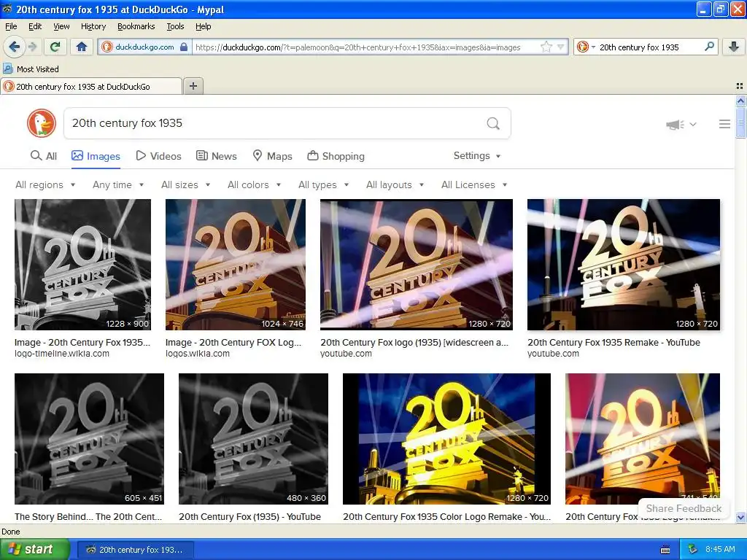The height and width of the screenshot is (560, 747).
Task: Switch to the All results tab
Action: pyautogui.click(x=43, y=156)
